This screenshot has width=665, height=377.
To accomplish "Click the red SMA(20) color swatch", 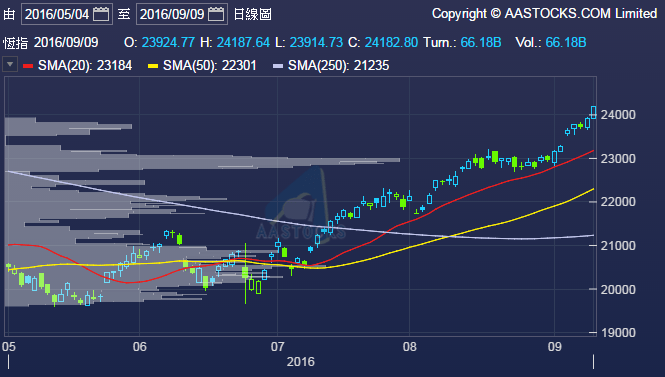I will (x=28, y=66).
